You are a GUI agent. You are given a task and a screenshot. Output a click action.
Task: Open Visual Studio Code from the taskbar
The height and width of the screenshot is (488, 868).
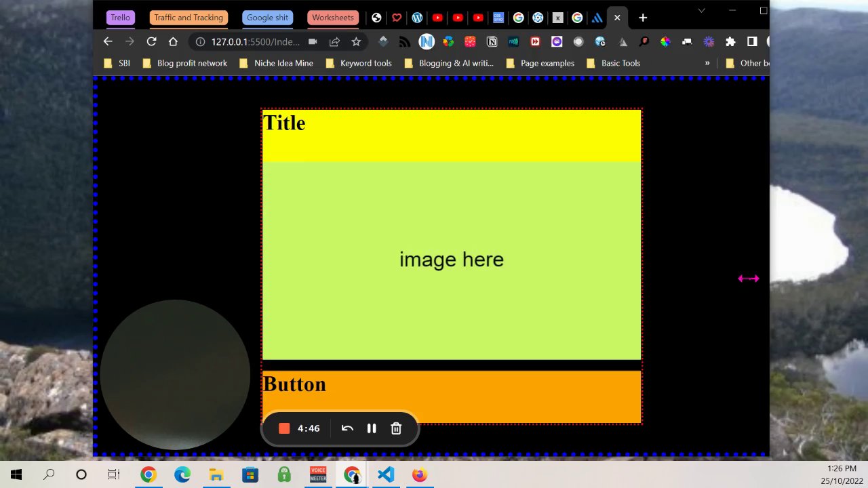pos(386,474)
